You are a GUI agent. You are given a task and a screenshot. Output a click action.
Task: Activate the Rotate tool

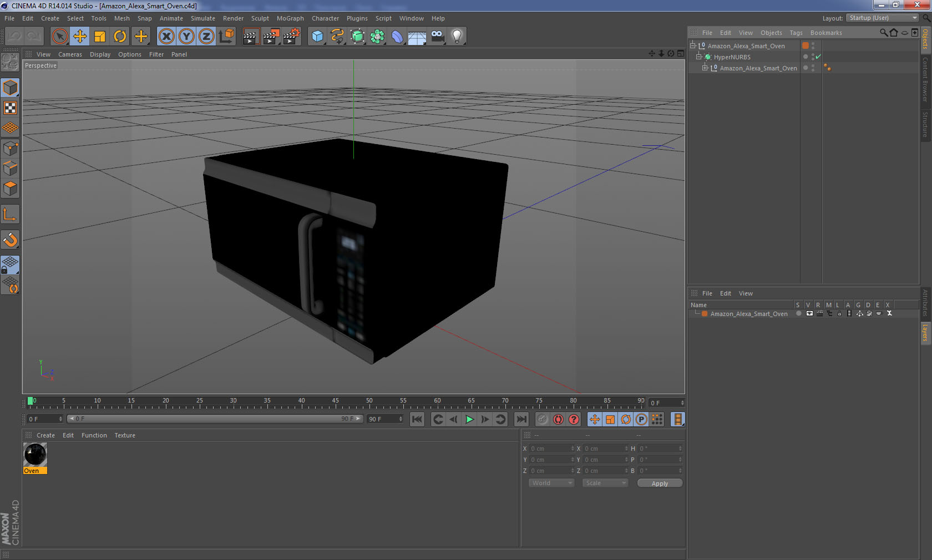[120, 37]
